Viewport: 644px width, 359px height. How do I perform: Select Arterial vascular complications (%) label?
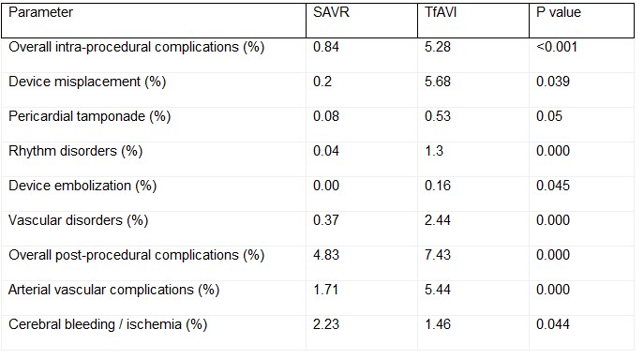click(x=113, y=290)
